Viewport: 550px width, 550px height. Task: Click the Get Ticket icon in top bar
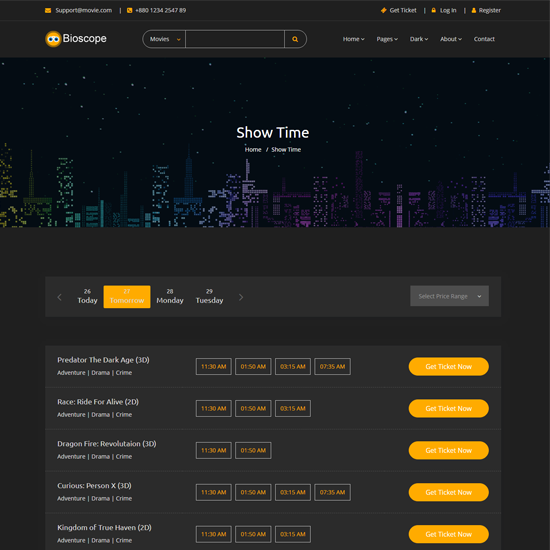pyautogui.click(x=383, y=11)
